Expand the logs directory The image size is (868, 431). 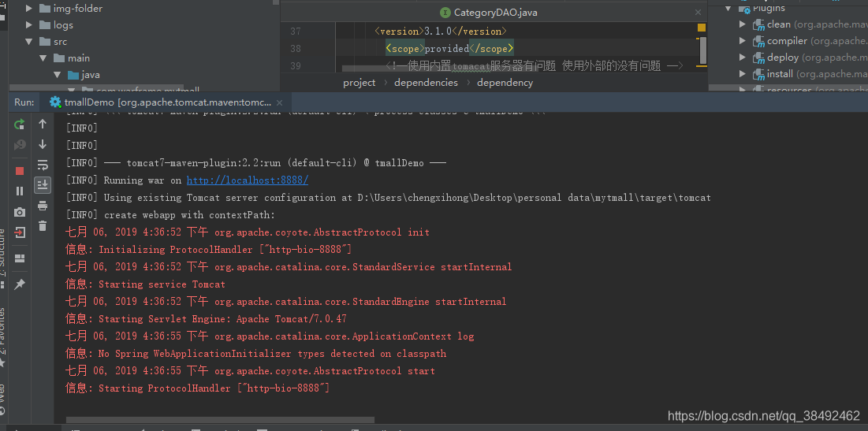pos(29,25)
